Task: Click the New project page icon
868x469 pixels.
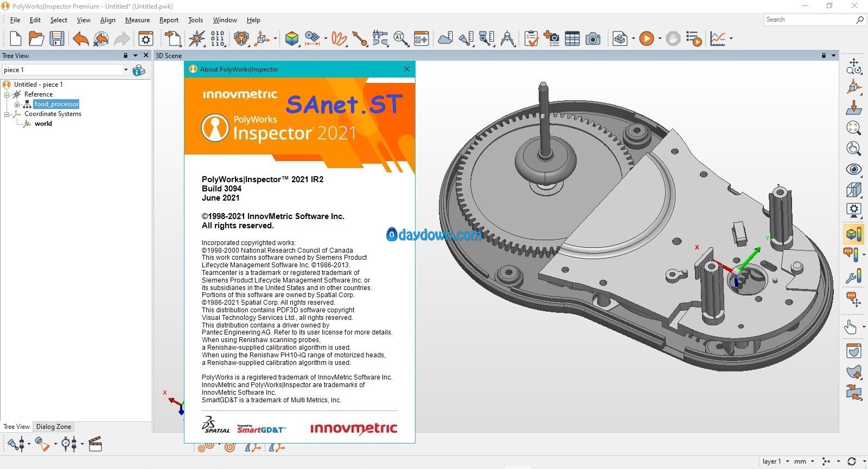Action: tap(15, 38)
